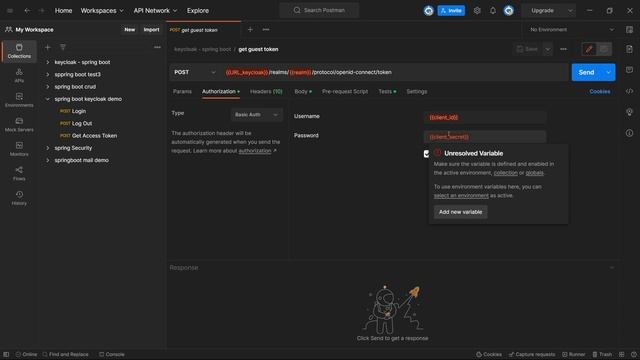640x360 pixels.
Task: Expand the spring Security collection
Action: click(x=48, y=148)
